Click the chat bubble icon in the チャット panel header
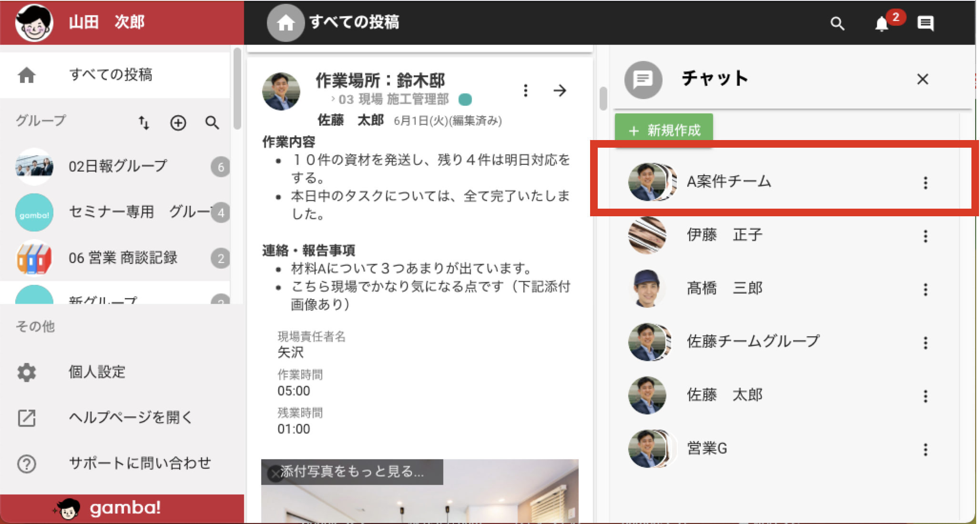This screenshot has width=980, height=524. [643, 80]
